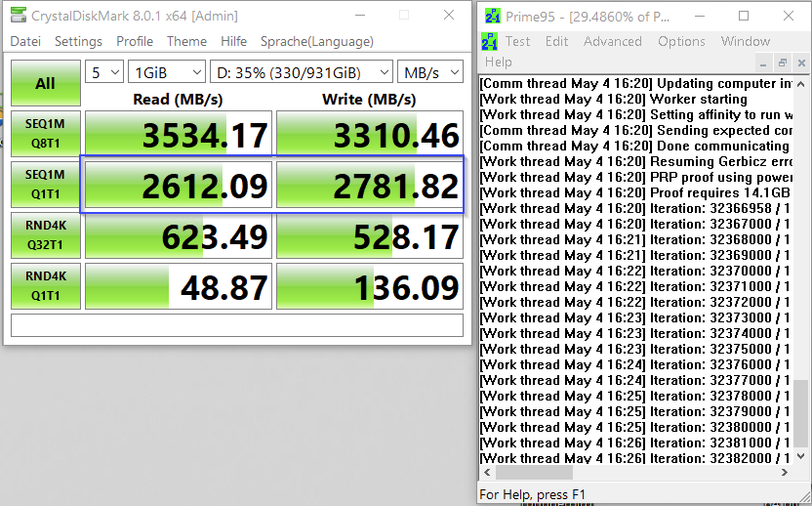
Task: Click the SEQ1M Q8T1 read result 3534.17
Action: (x=179, y=134)
